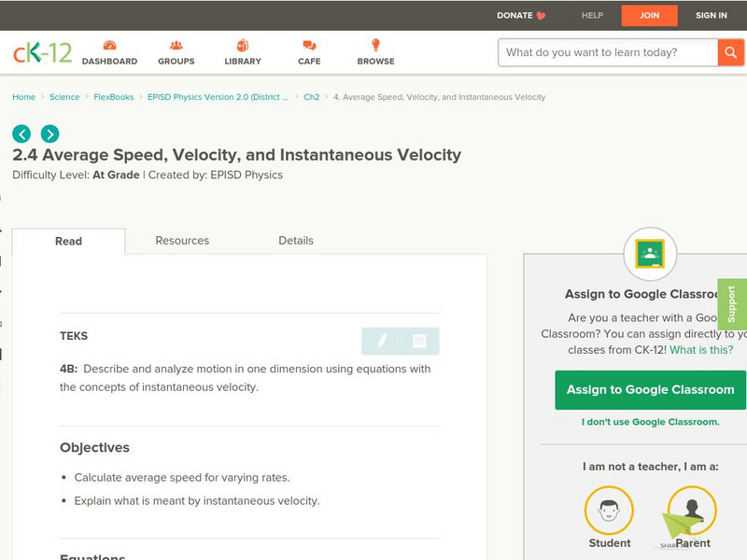Open the Dashboard from the navigation bar
The height and width of the screenshot is (560, 747).
pyautogui.click(x=111, y=53)
